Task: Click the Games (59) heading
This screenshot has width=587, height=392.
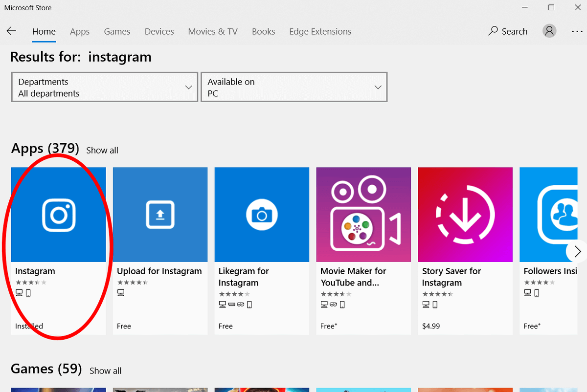Action: [x=46, y=369]
